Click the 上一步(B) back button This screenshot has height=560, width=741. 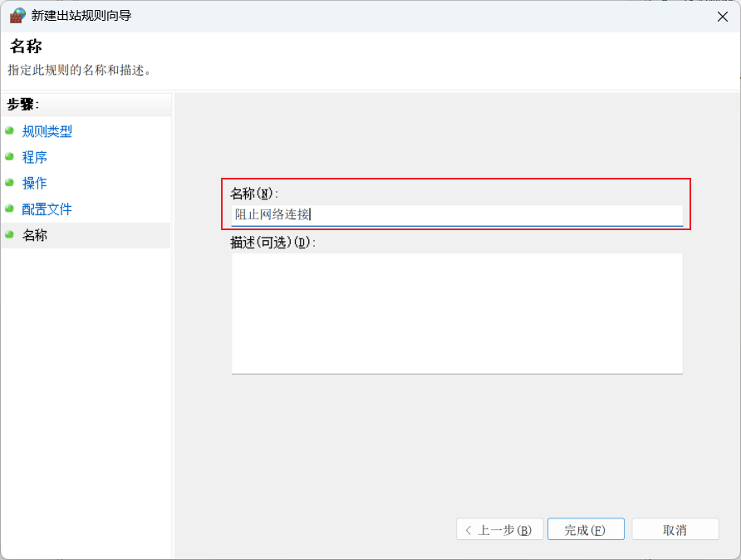coord(499,529)
